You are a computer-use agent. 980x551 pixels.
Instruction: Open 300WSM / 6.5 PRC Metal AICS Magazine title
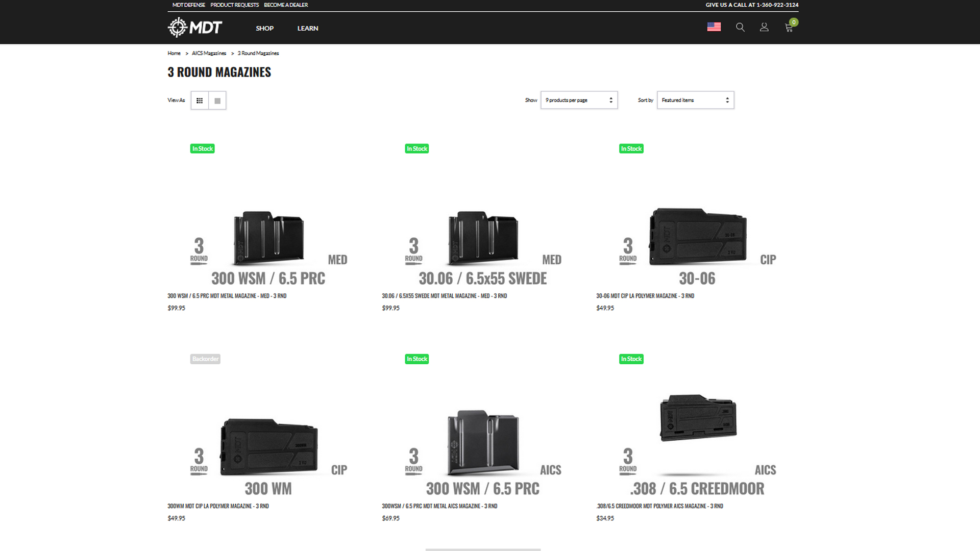439,506
